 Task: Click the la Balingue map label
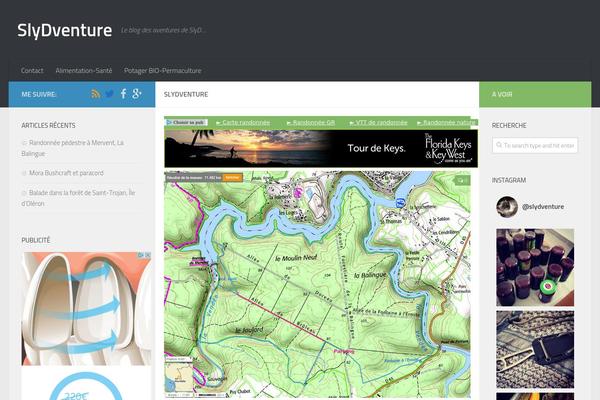370,275
